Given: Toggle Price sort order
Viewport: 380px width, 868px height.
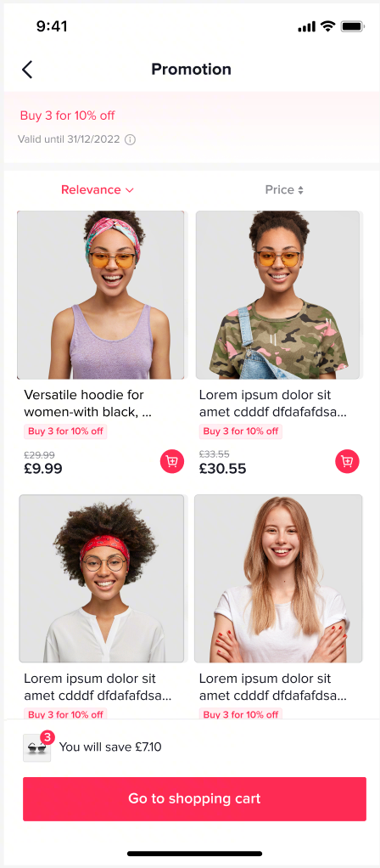Looking at the screenshot, I should (x=284, y=190).
